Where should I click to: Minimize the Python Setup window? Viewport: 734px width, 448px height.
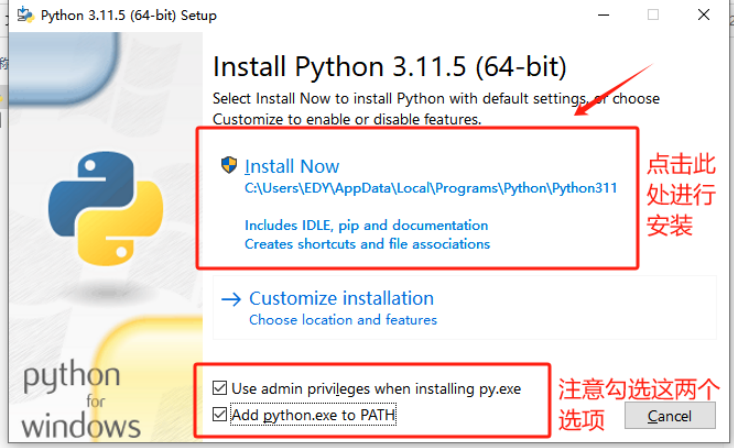604,15
